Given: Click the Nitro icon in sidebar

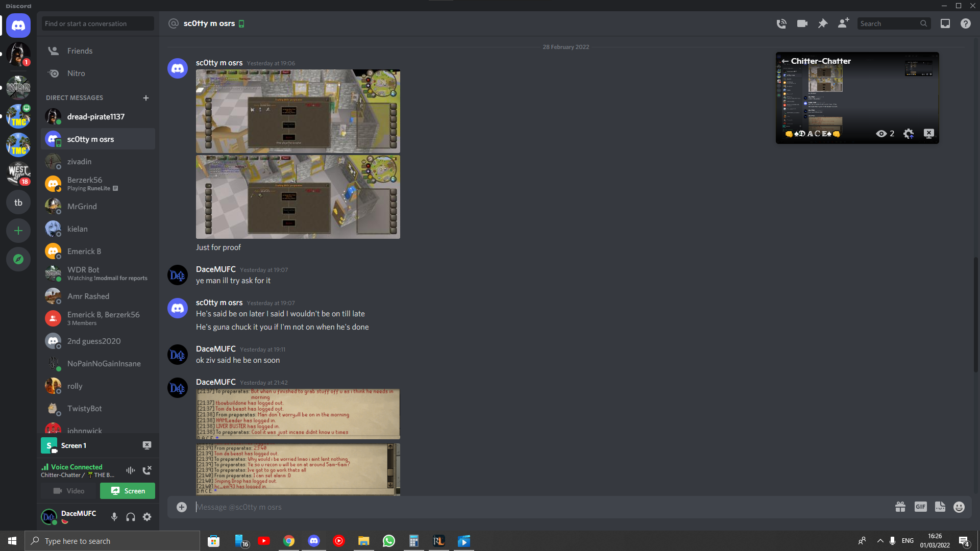Looking at the screenshot, I should pyautogui.click(x=54, y=73).
